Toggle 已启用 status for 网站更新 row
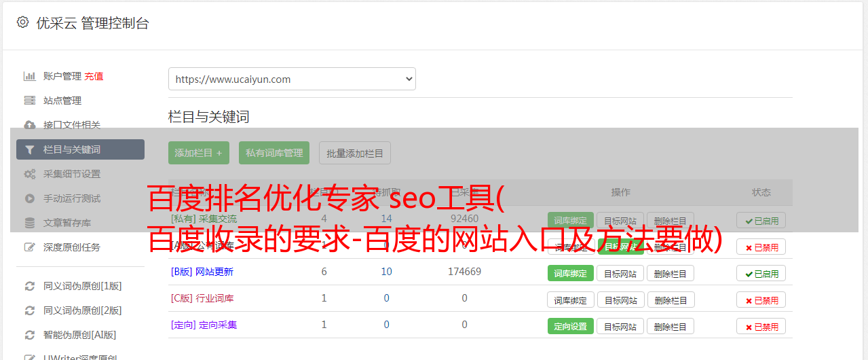868x360 pixels. [x=761, y=273]
